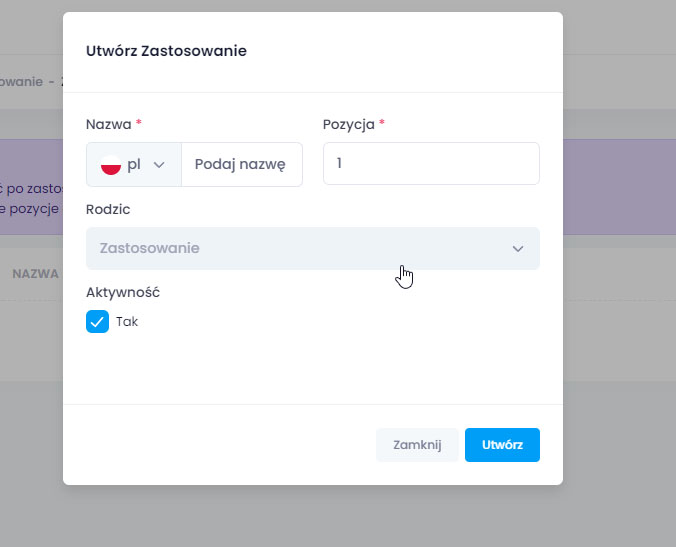The height and width of the screenshot is (547, 676).
Task: Click the Aktywność section label
Action: click(123, 293)
